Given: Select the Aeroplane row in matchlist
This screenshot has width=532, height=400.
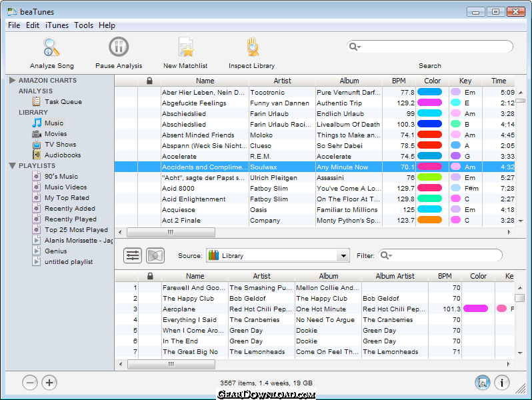Looking at the screenshot, I should point(315,309).
